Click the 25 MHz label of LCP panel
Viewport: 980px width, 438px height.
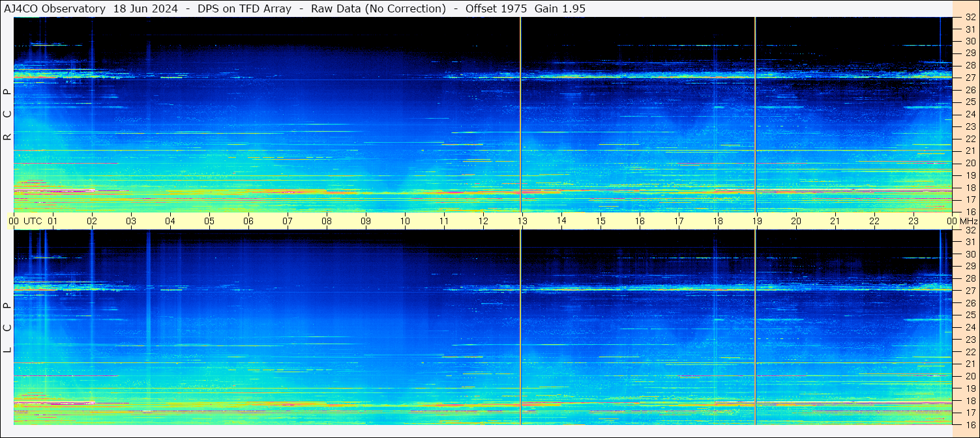970,315
